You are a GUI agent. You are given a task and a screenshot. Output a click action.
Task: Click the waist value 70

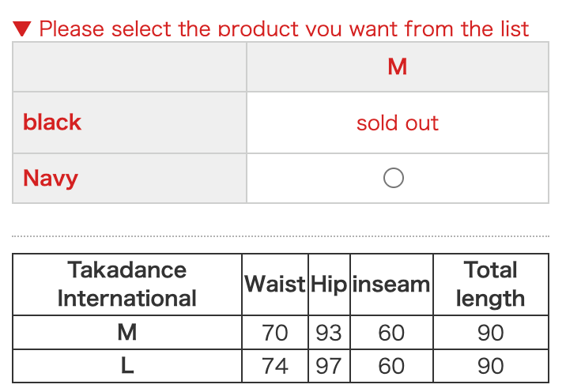pyautogui.click(x=275, y=333)
